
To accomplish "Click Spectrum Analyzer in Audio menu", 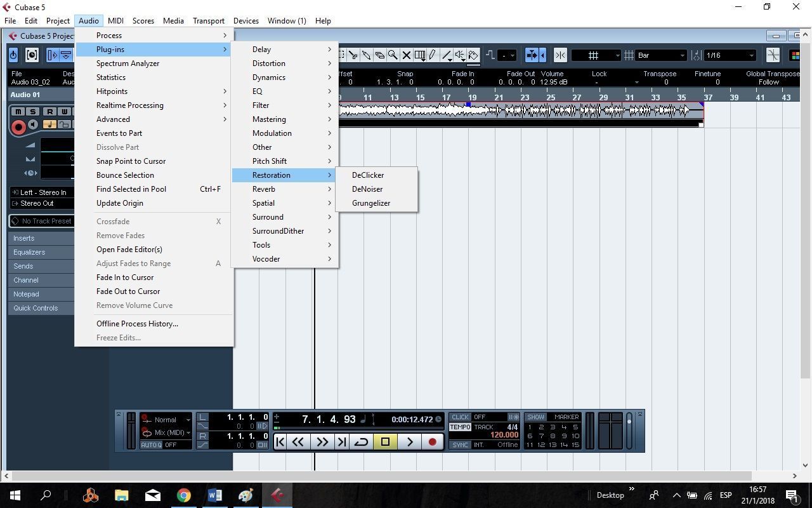I will pyautogui.click(x=154, y=63).
